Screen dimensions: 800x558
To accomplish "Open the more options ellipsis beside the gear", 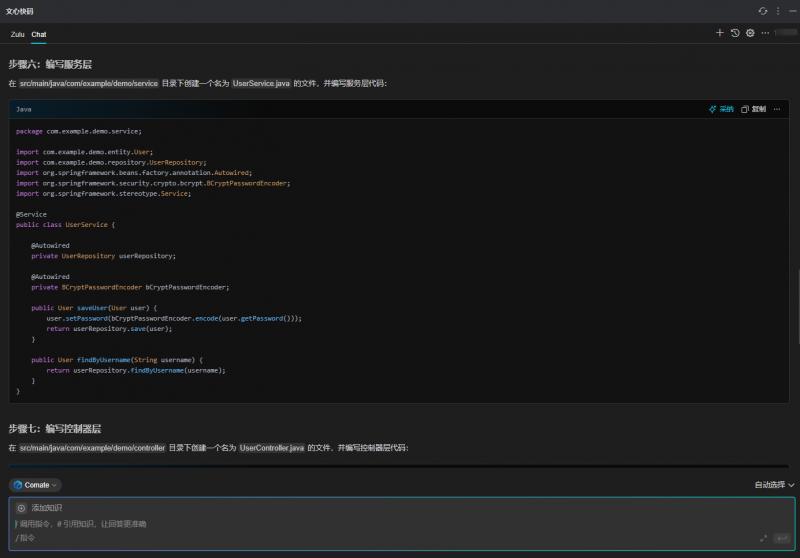I will click(x=765, y=33).
